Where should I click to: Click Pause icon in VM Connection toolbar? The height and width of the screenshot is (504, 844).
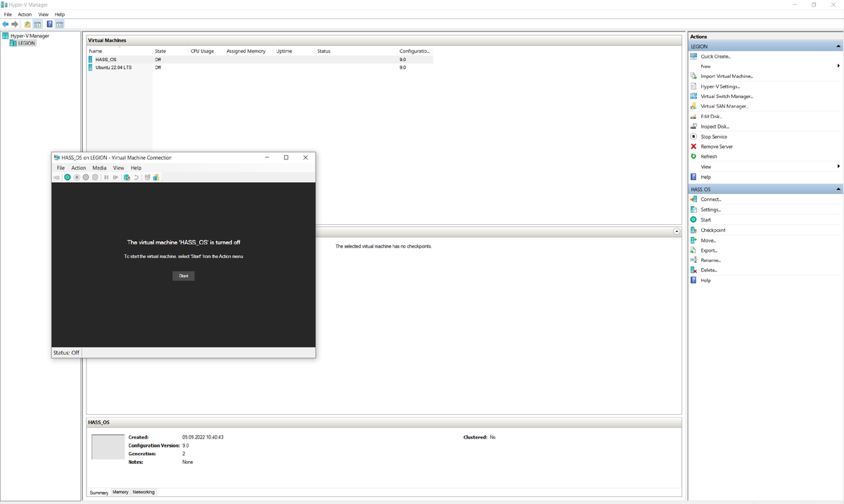pos(106,177)
